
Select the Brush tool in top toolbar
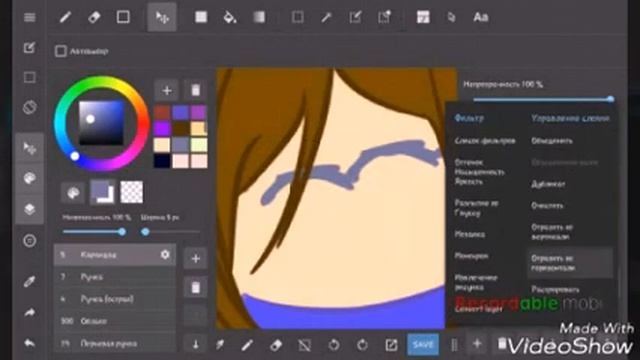[65, 17]
